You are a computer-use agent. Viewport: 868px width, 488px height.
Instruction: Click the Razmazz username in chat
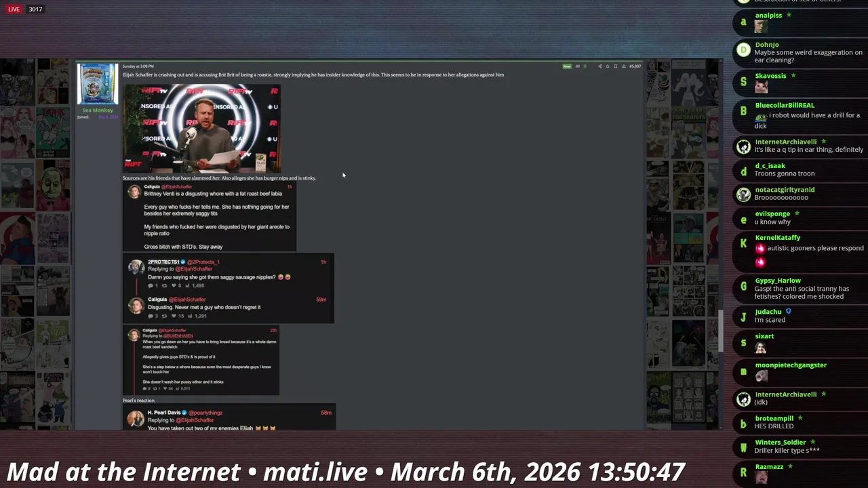[769, 467]
